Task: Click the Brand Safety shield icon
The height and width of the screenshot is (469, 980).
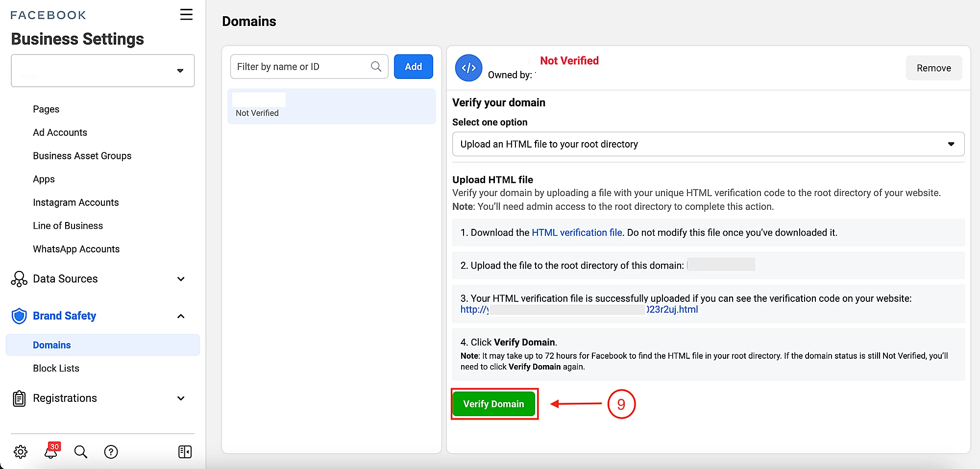Action: 19,316
